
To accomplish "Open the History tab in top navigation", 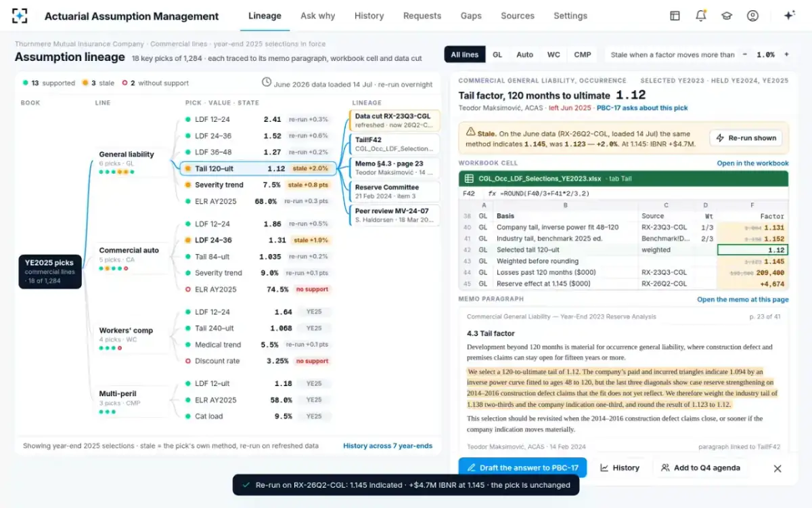I will tap(369, 16).
